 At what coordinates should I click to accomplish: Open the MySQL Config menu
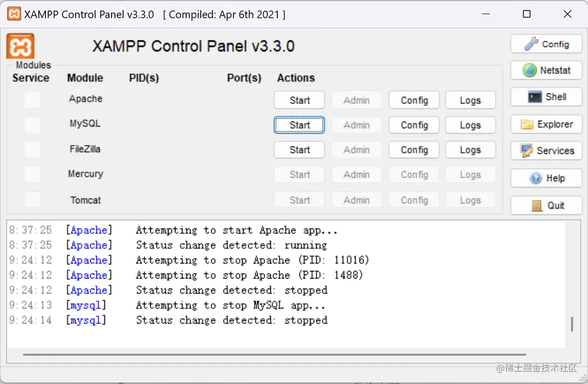[414, 125]
